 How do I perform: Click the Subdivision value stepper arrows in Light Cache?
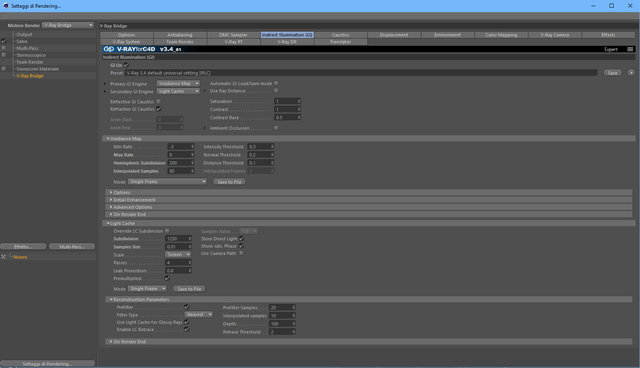click(190, 238)
